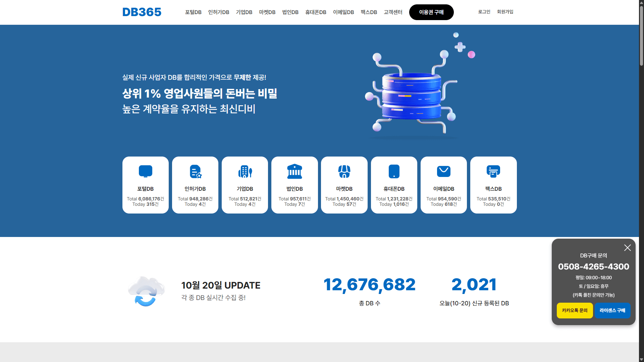The image size is (644, 362).
Task: Click the scrollbar down arrow
Action: click(641, 359)
